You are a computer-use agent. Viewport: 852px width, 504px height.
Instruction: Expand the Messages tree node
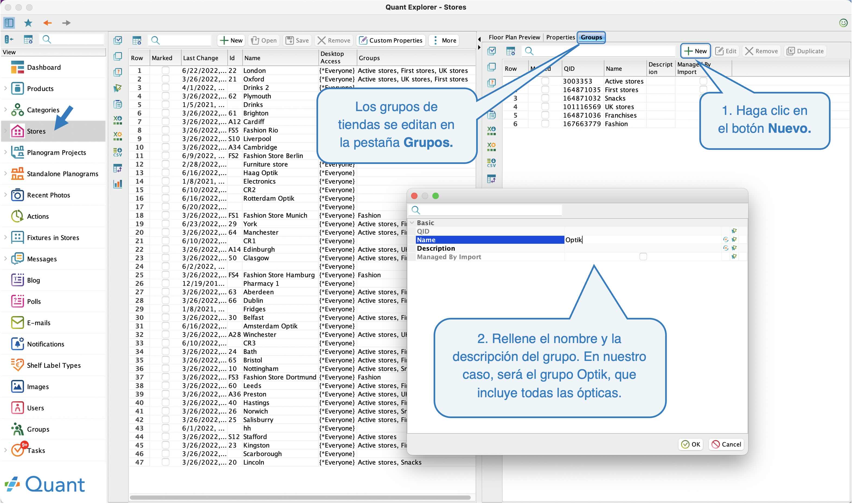[x=5, y=259]
